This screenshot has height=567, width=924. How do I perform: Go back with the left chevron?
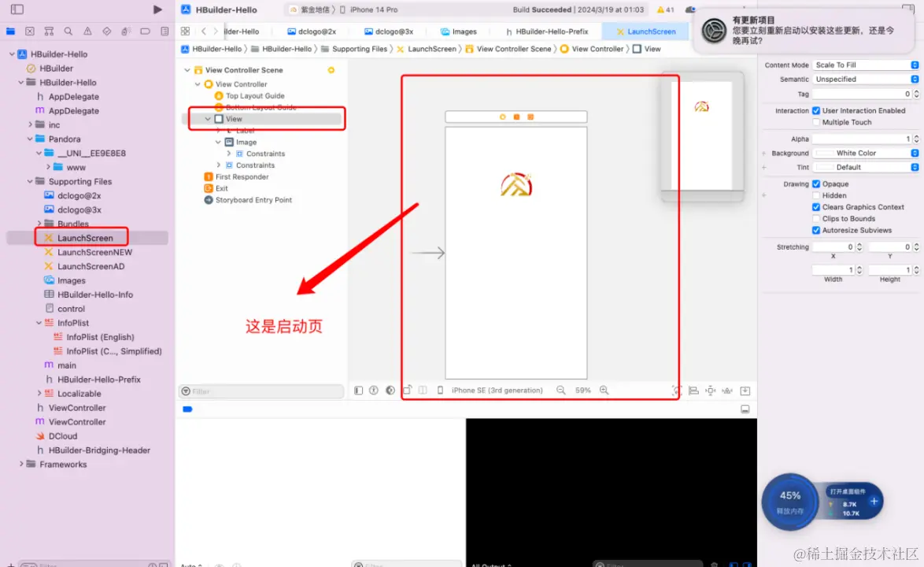tap(204, 31)
